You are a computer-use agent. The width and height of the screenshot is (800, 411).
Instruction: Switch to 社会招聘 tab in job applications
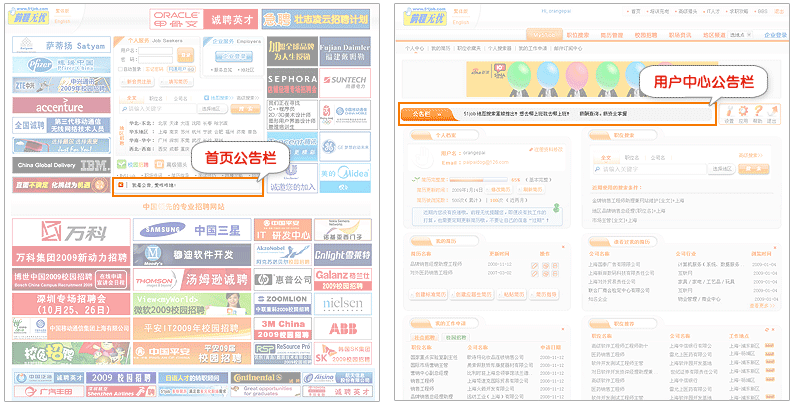tap(424, 338)
